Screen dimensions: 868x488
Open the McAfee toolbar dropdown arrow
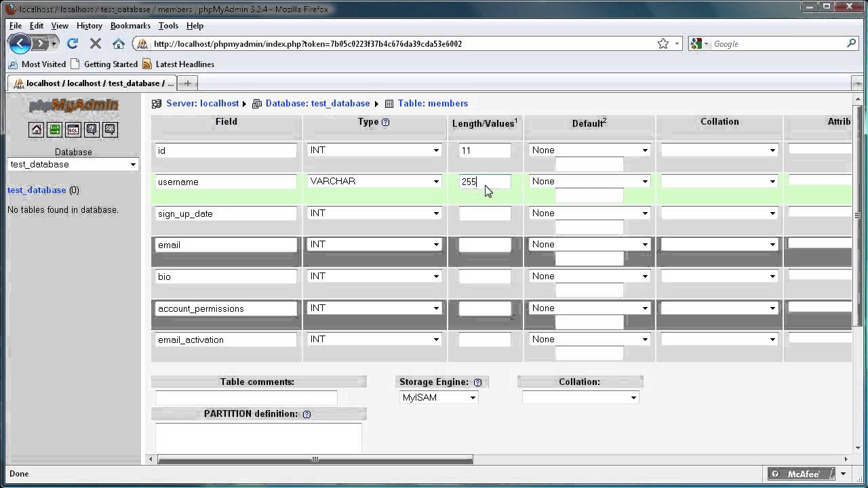[x=844, y=474]
